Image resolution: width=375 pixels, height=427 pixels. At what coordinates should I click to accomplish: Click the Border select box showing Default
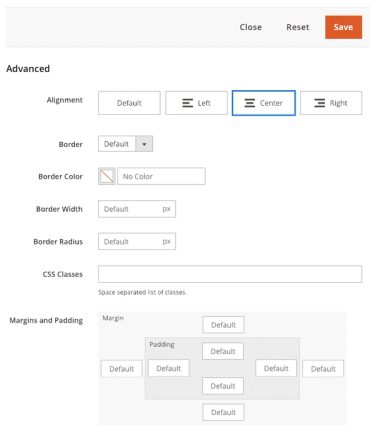click(x=125, y=144)
